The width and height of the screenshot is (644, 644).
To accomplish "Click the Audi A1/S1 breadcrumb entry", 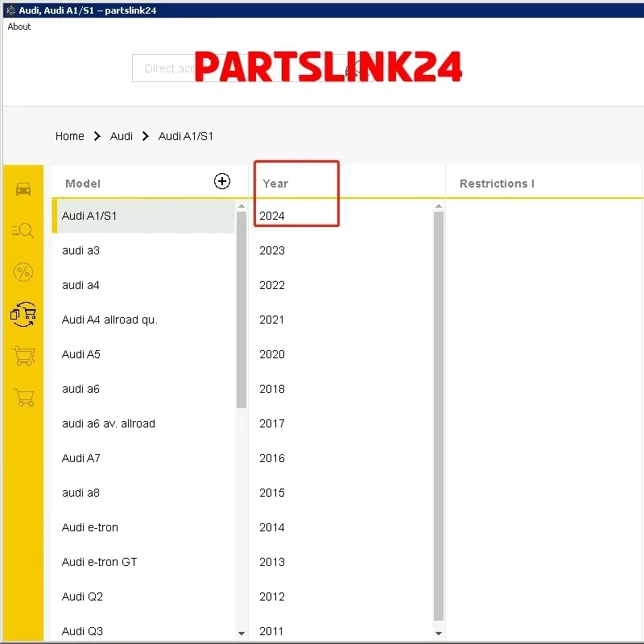I will [186, 136].
